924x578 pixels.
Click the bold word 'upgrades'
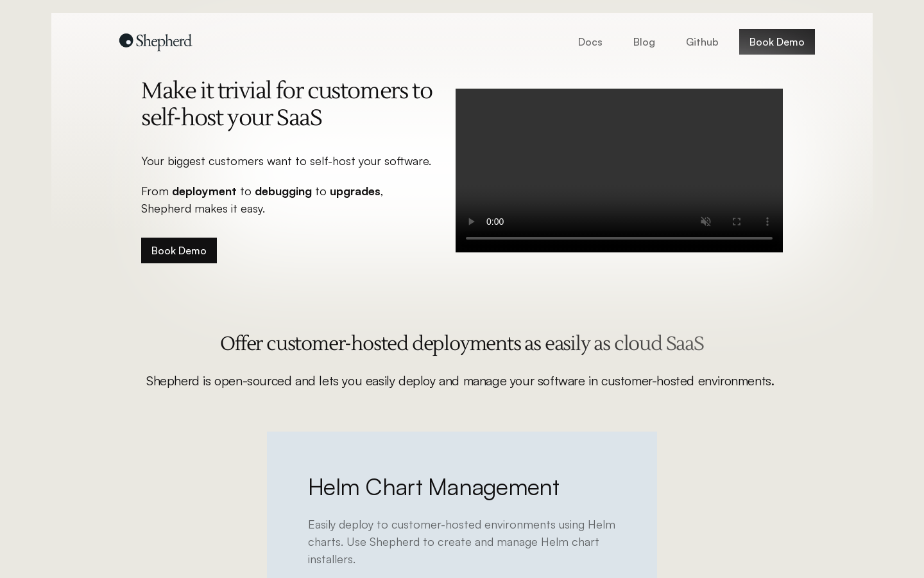[355, 191]
